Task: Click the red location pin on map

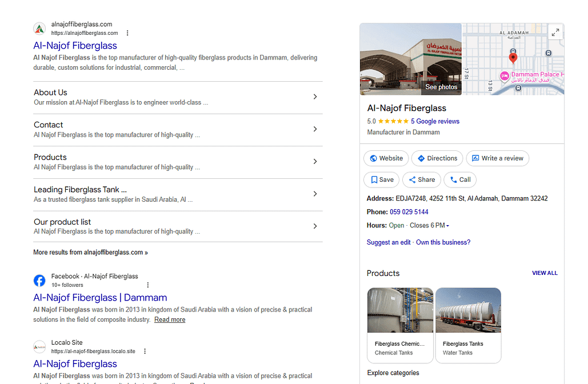Action: pos(513,58)
